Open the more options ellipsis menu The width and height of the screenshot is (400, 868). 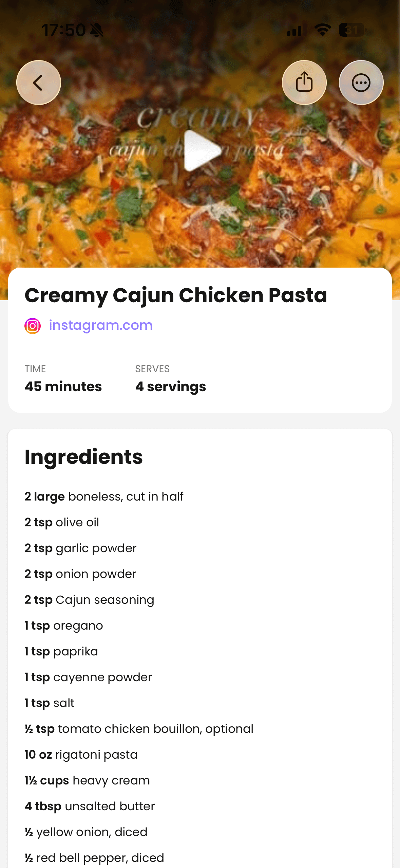coord(361,83)
